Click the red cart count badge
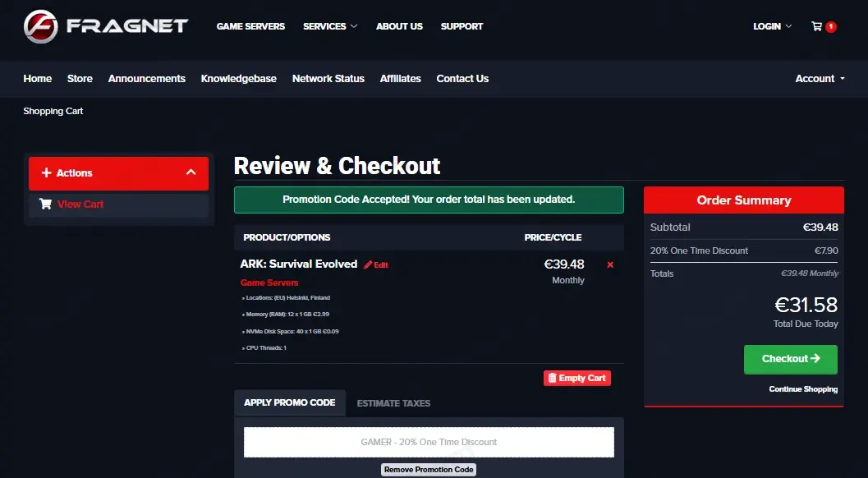Image resolution: width=868 pixels, height=478 pixels. (830, 26)
